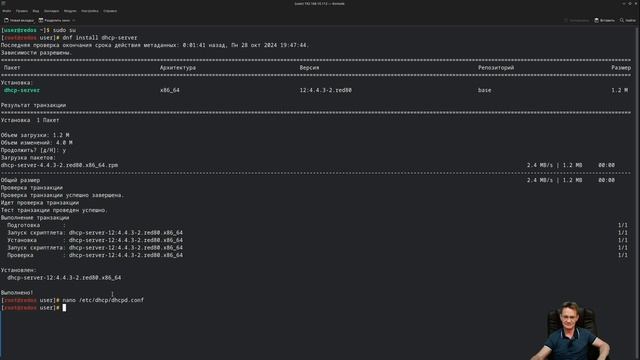Open the Вид menu
Image resolution: width=640 pixels, height=360 pixels.
(x=36, y=11)
